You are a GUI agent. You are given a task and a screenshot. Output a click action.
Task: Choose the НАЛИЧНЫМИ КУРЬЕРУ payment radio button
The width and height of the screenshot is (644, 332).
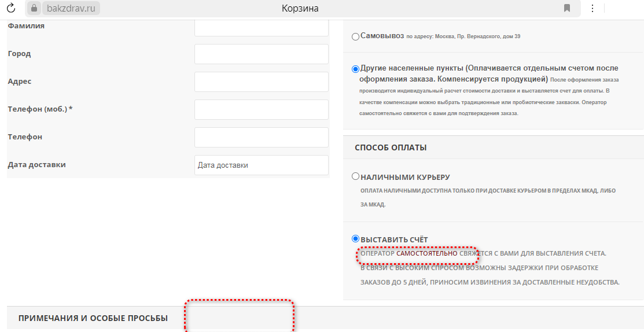pos(355,177)
